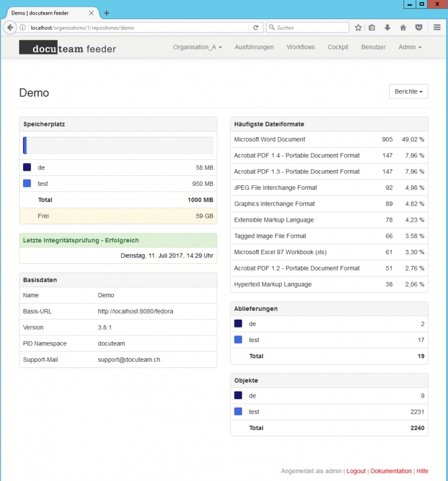The width and height of the screenshot is (448, 481).
Task: Expand the Berichte dropdown button
Action: (x=408, y=91)
